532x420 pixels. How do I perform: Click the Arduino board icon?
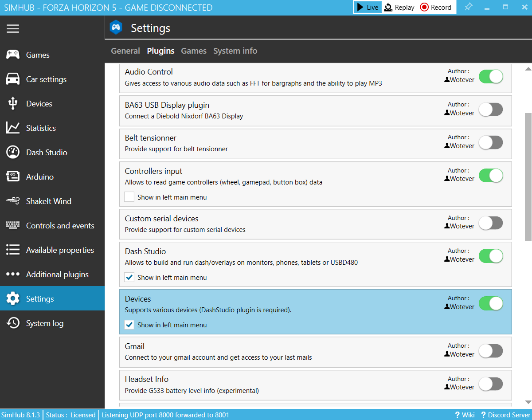pos(13,177)
